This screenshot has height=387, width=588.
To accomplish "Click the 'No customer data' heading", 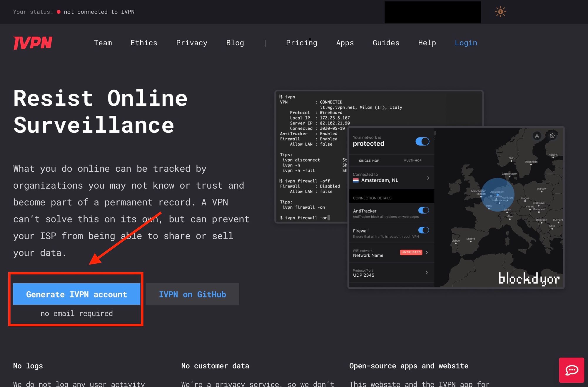I will [215, 366].
